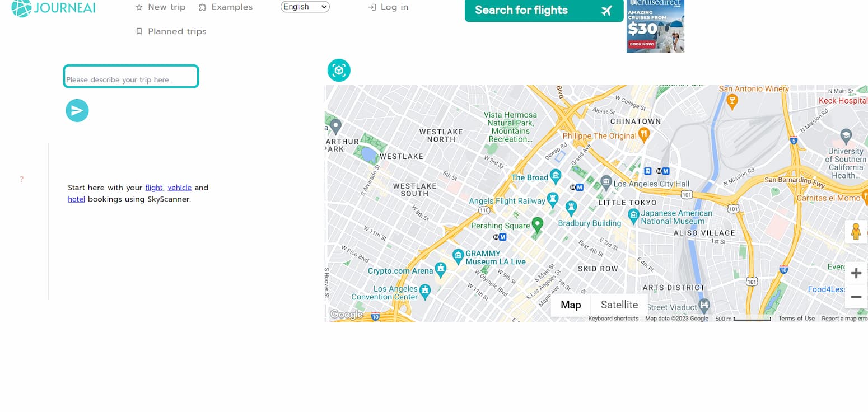Click the LITTLE TOKYO district label
Screen dimensions: 868x412
pos(627,203)
